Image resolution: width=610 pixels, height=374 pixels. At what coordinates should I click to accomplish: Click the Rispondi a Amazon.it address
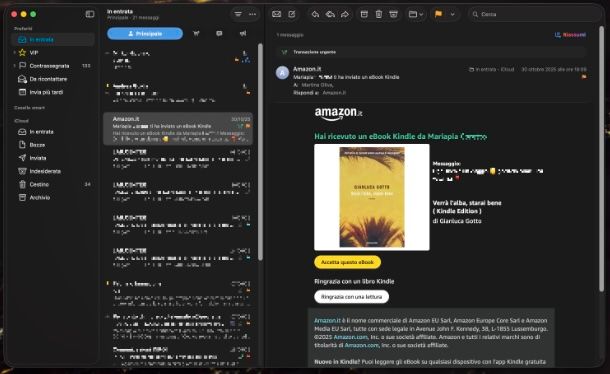[x=334, y=93]
